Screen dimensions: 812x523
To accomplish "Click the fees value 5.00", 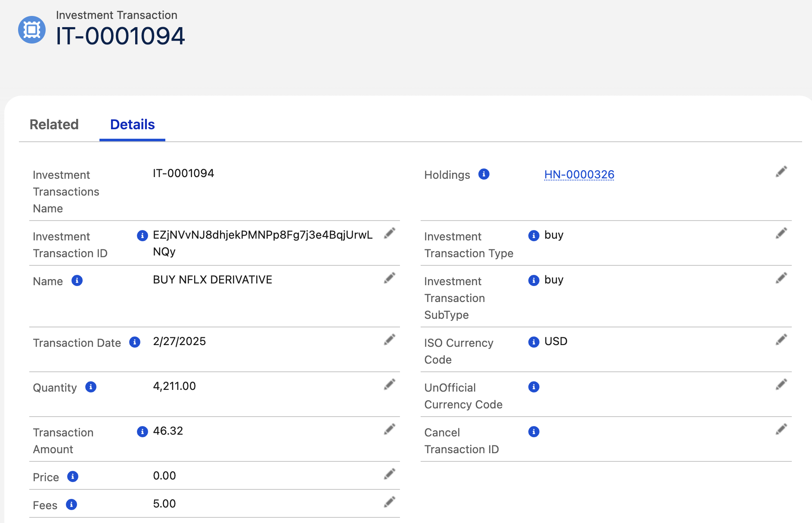I will click(x=164, y=504).
